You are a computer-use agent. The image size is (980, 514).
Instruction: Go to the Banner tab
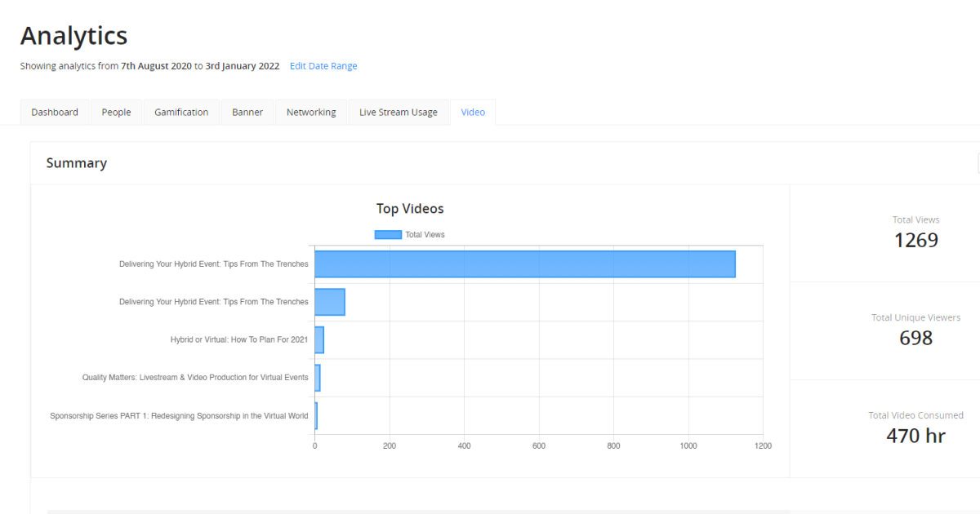[x=247, y=113]
